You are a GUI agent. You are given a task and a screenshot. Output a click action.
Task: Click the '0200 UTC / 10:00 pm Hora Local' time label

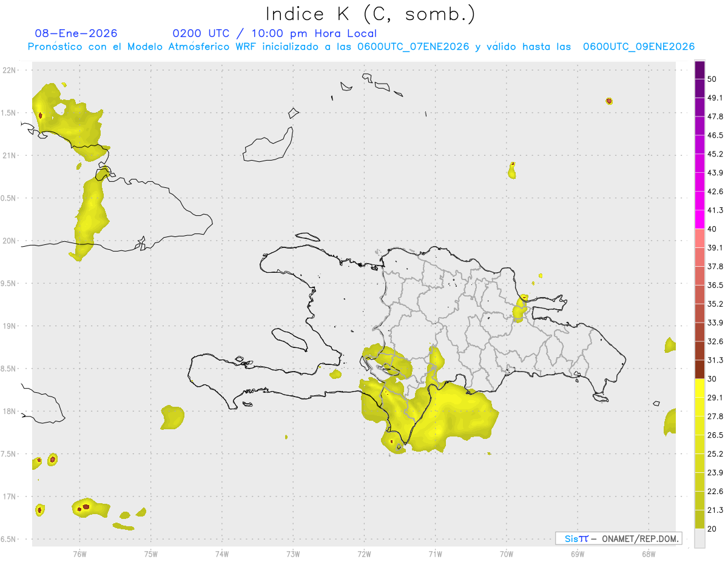275,33
